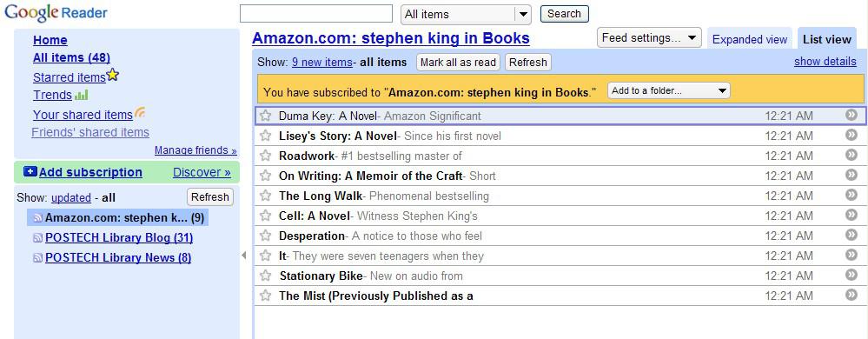
Task: Click the plus icon beside Add subscription
Action: 30,172
